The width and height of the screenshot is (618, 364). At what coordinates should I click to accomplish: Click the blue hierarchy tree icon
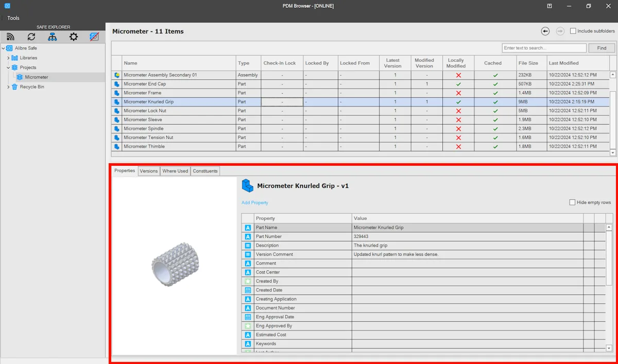click(x=53, y=37)
